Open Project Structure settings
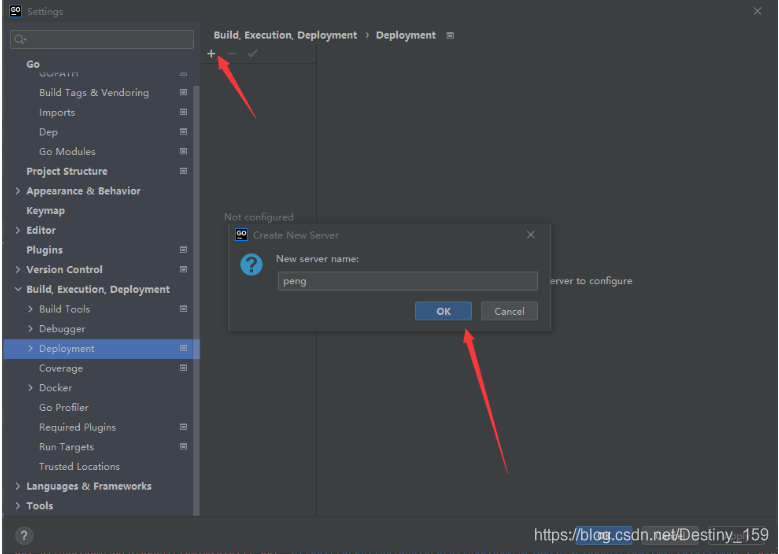Screen dimensions: 779x554 (67, 171)
